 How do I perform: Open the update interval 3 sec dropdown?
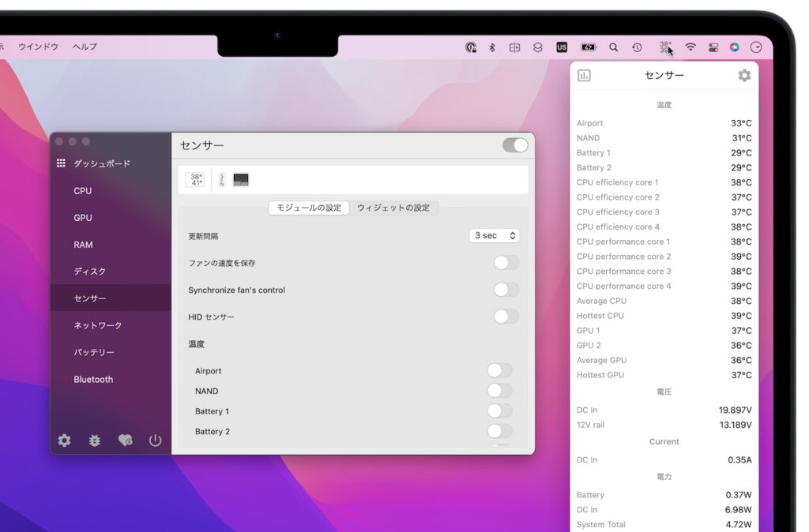495,235
